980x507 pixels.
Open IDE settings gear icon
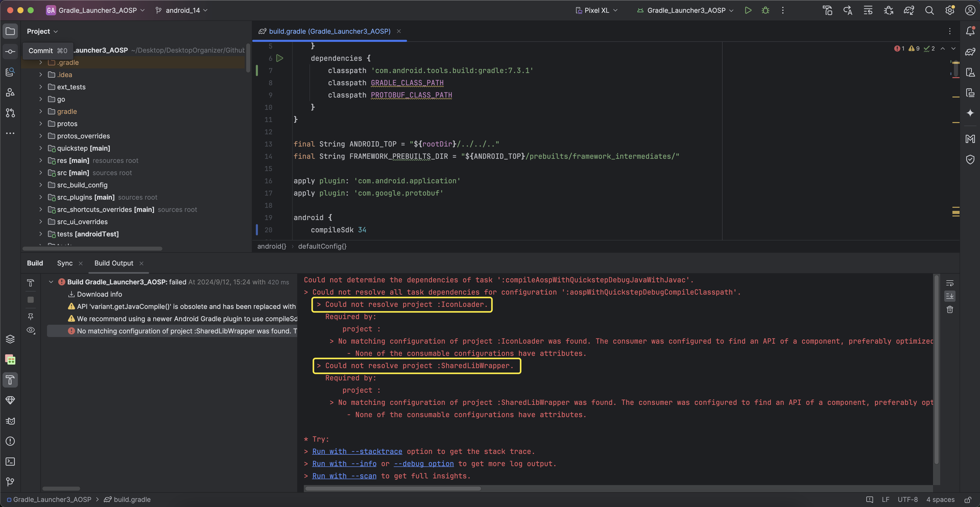tap(950, 10)
